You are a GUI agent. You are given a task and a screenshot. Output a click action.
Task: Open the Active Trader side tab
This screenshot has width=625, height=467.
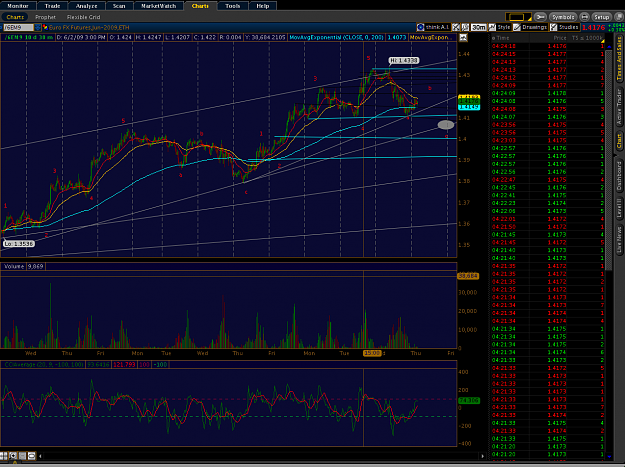click(619, 108)
